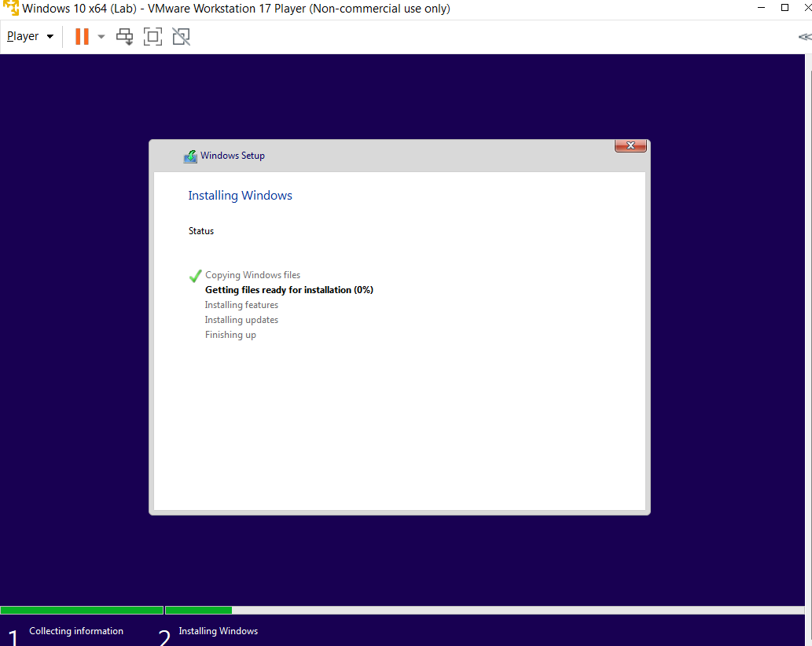Pause the virtual machine

(82, 36)
